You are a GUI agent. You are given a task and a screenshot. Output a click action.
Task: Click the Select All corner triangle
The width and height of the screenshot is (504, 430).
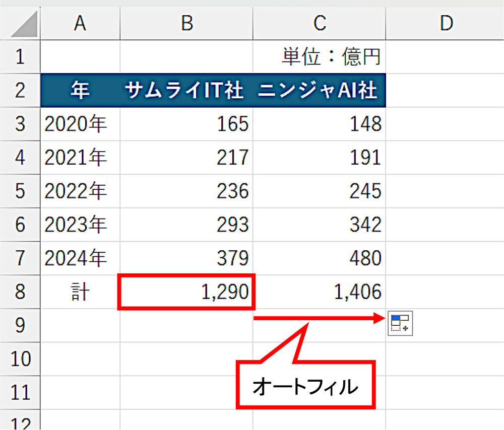click(x=24, y=24)
